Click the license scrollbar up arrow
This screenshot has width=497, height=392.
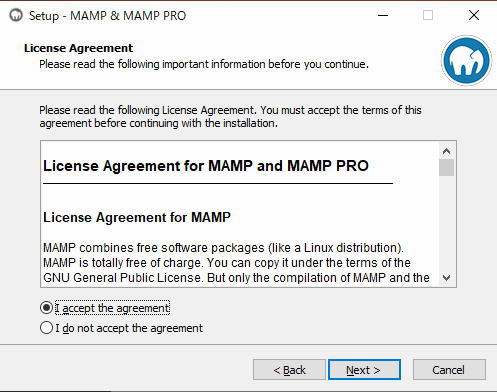[x=446, y=151]
